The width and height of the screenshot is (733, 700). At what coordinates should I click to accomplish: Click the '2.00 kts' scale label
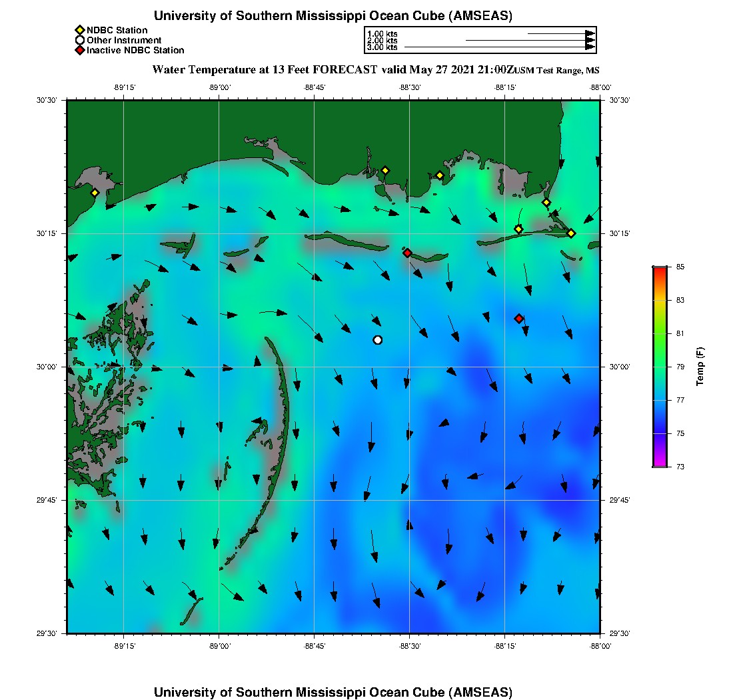[x=382, y=41]
